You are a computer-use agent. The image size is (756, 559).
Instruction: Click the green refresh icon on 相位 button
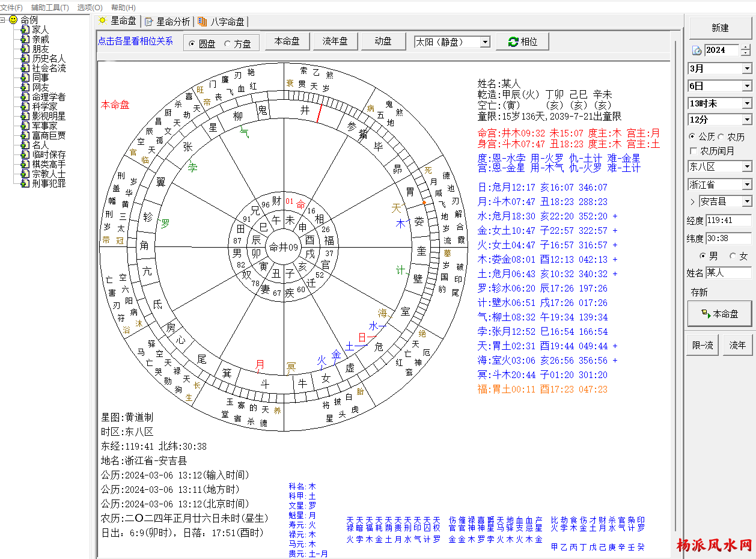coord(513,41)
